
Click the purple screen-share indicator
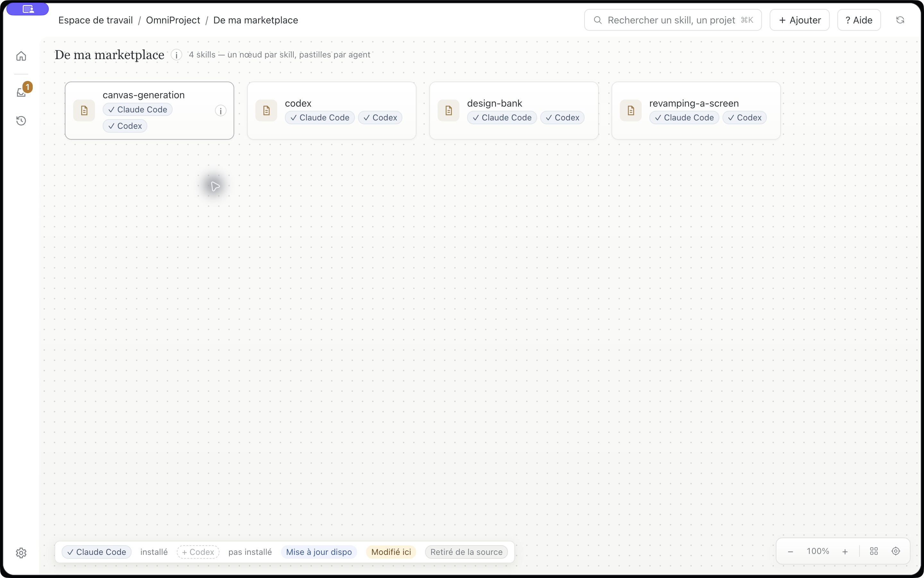28,9
